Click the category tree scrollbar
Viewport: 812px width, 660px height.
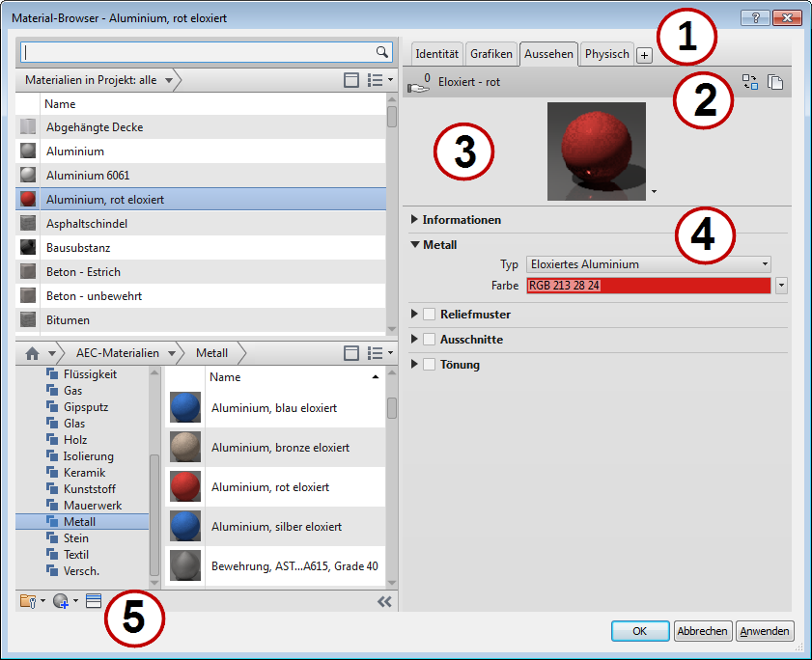(x=154, y=514)
